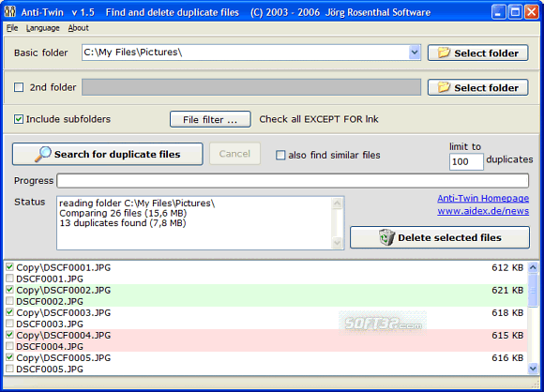Click 'Check all EXCEPT FOR lnk' filter text
The image size is (544, 392).
(x=319, y=119)
